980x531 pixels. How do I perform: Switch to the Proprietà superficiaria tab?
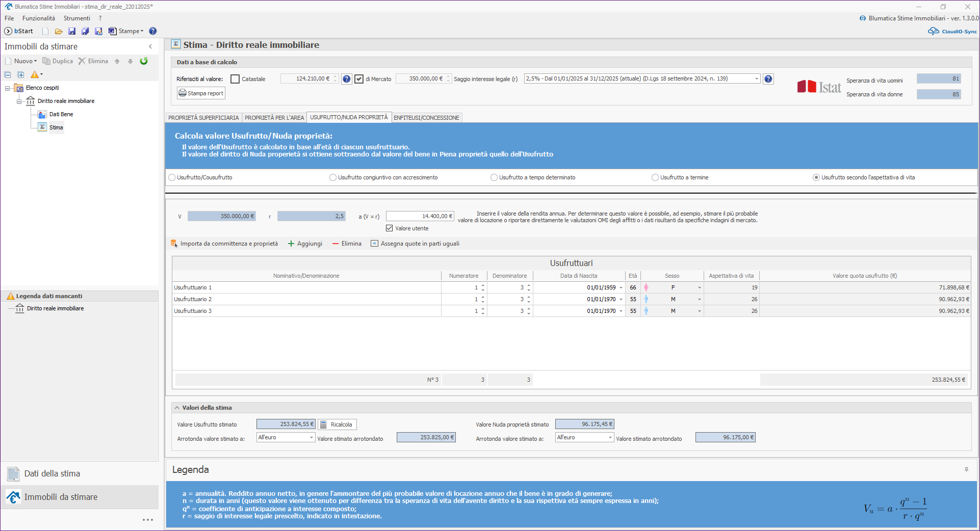point(203,118)
